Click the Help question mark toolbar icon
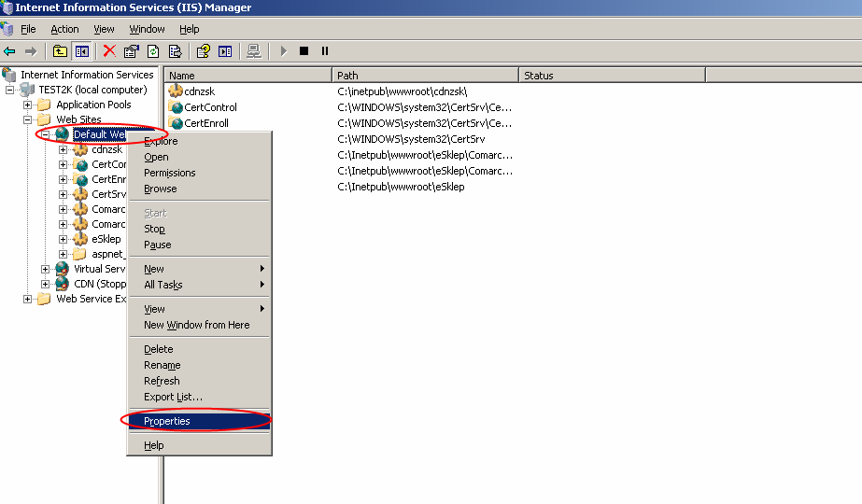This screenshot has height=504, width=862. 204,51
